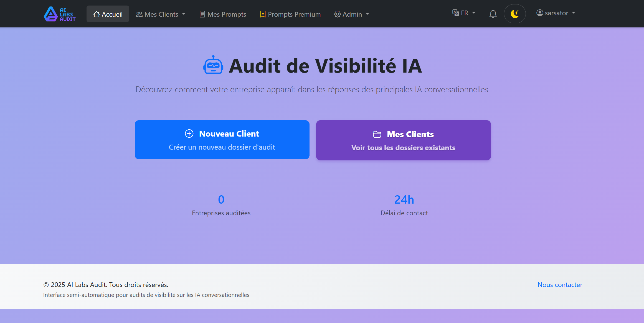Create a new audit with Nouveau Client
Screen dimensions: 644x323
(x=222, y=140)
